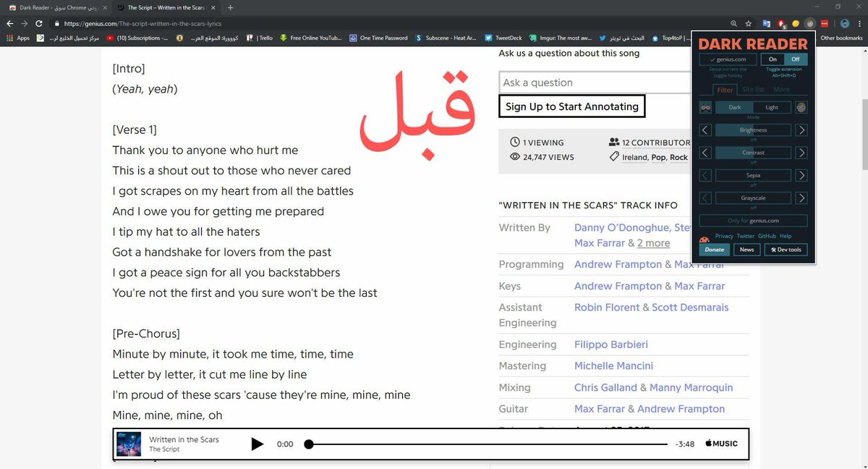868x469 pixels.
Task: Open the TweetDeck bookmark
Action: click(x=503, y=38)
